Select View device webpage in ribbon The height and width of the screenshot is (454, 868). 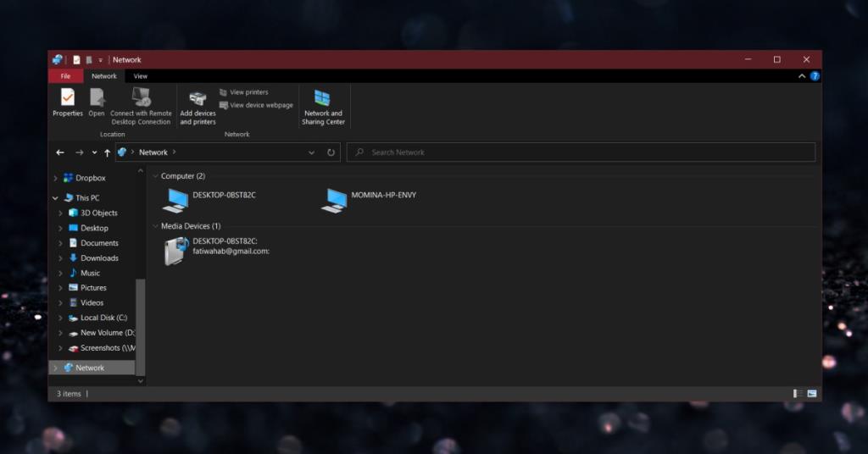(256, 105)
